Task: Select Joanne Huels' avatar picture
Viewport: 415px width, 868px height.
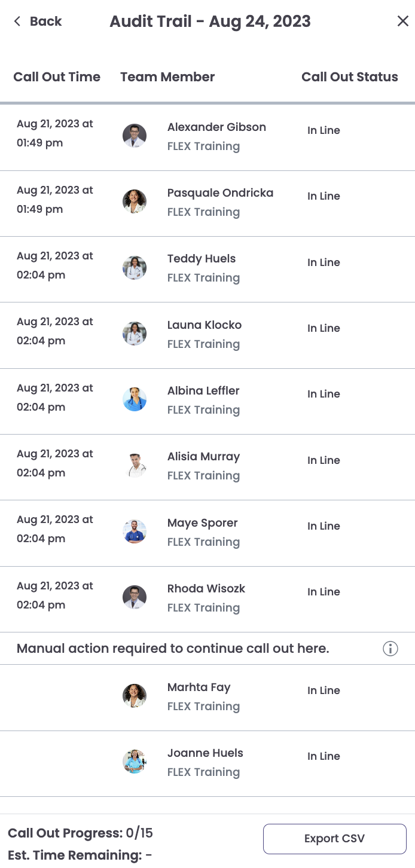Action: (x=135, y=762)
